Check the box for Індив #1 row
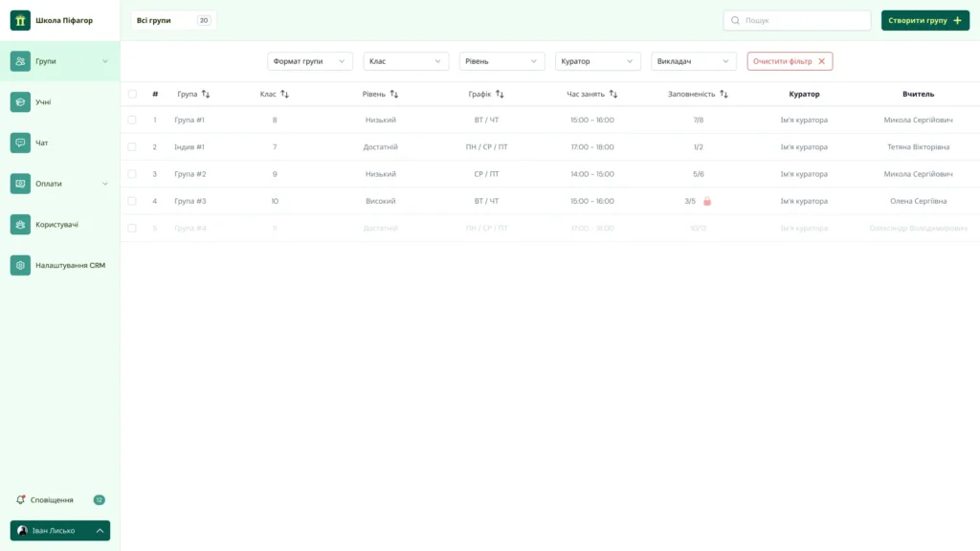 [x=132, y=146]
